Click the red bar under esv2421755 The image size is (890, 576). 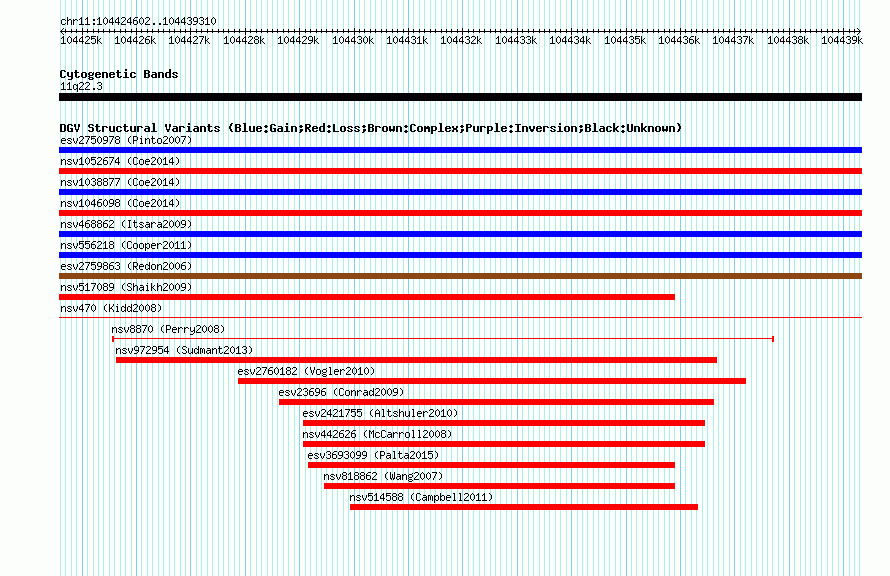click(503, 423)
